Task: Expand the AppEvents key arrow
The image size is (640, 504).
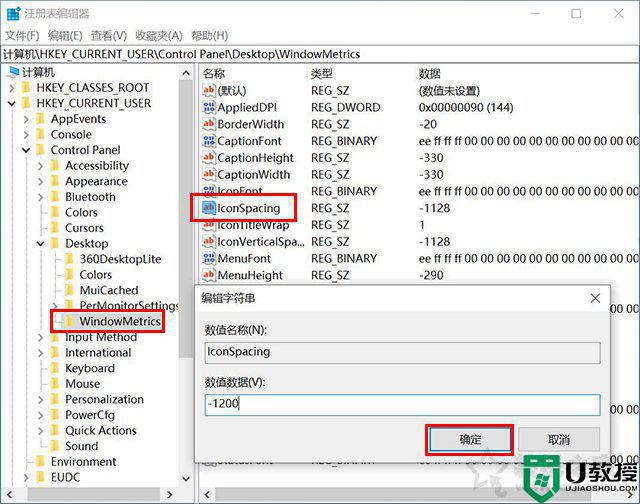Action: [x=27, y=119]
